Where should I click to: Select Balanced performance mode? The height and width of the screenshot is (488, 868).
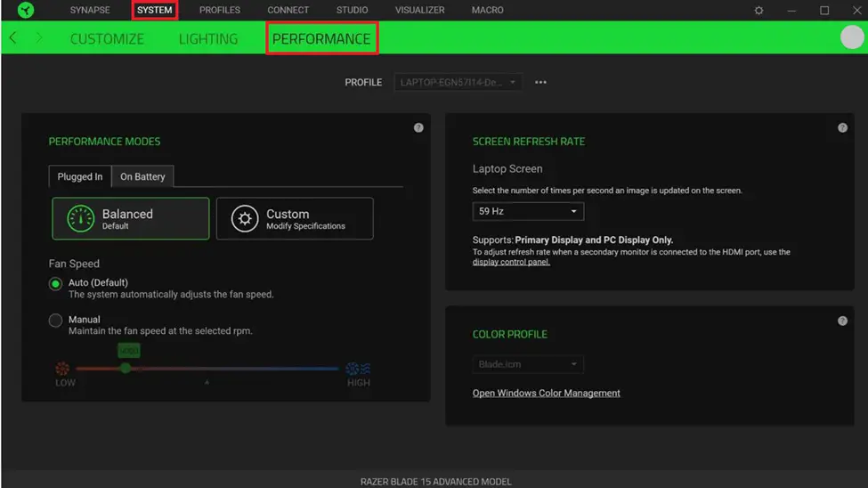click(131, 218)
